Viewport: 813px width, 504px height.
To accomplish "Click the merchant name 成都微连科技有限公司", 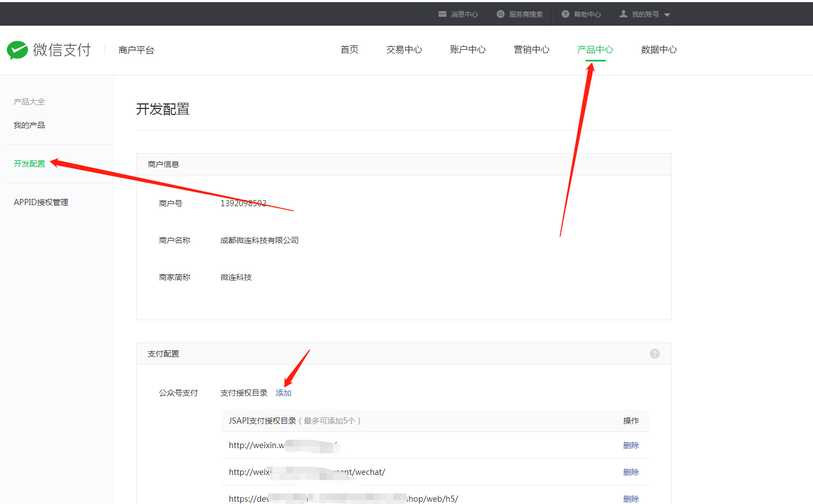I will (x=259, y=240).
